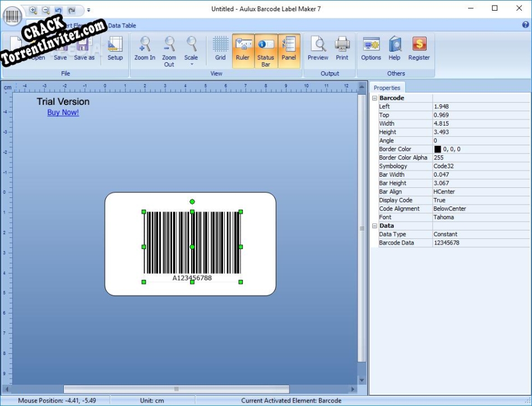Open the label Setup dialog

click(115, 50)
